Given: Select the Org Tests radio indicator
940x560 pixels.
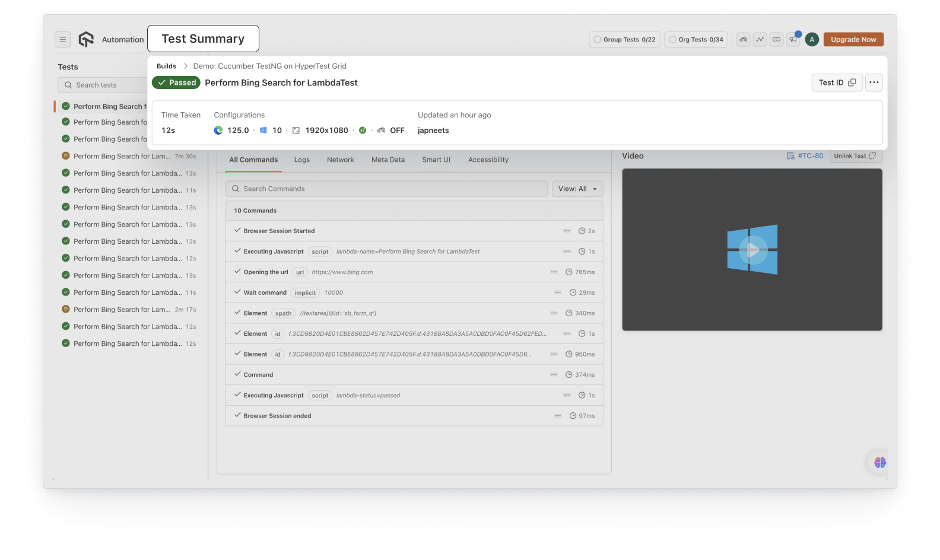Looking at the screenshot, I should coord(672,40).
